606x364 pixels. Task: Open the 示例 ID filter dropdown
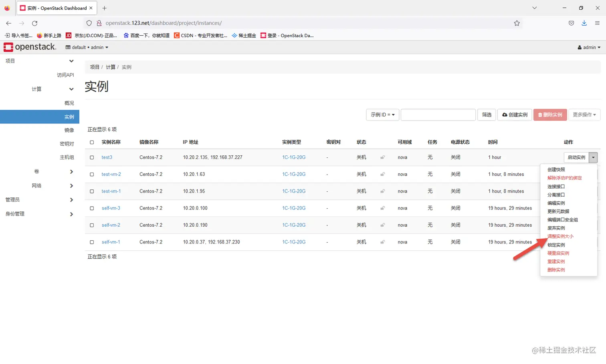(x=382, y=115)
